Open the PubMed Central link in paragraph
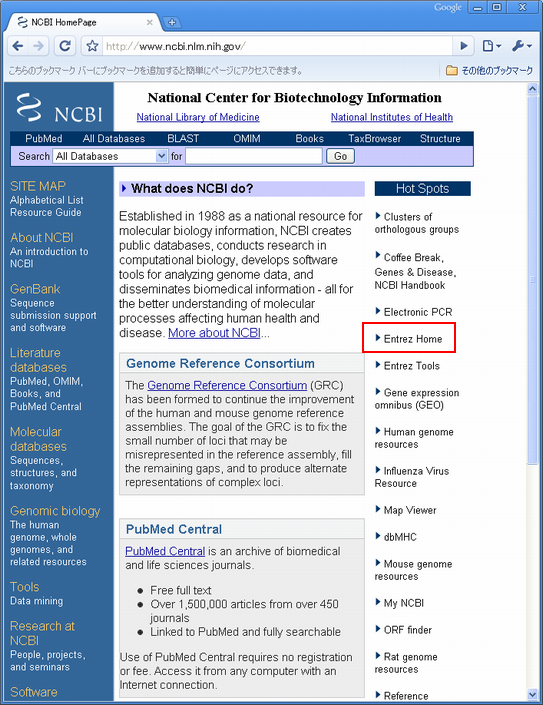This screenshot has width=543, height=705. point(165,551)
